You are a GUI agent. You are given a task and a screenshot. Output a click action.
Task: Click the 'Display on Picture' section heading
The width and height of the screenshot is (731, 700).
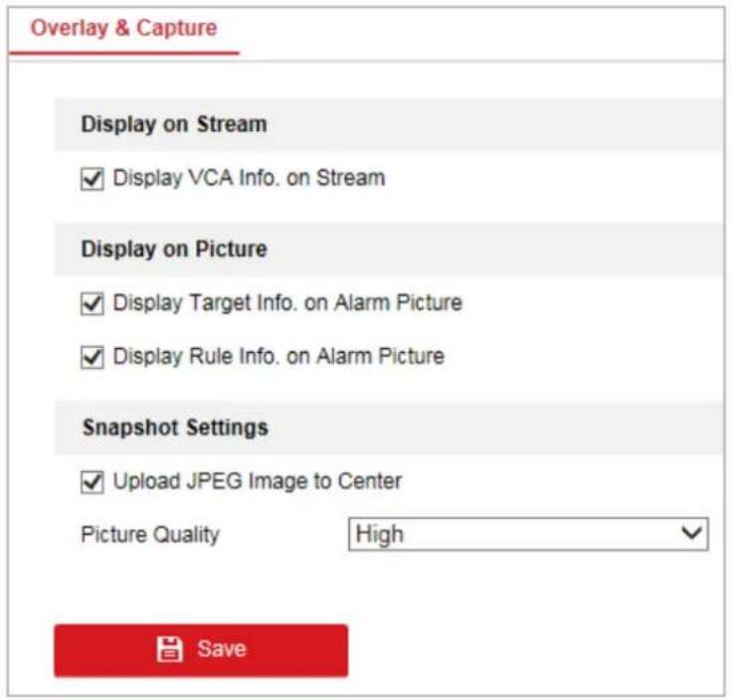174,249
